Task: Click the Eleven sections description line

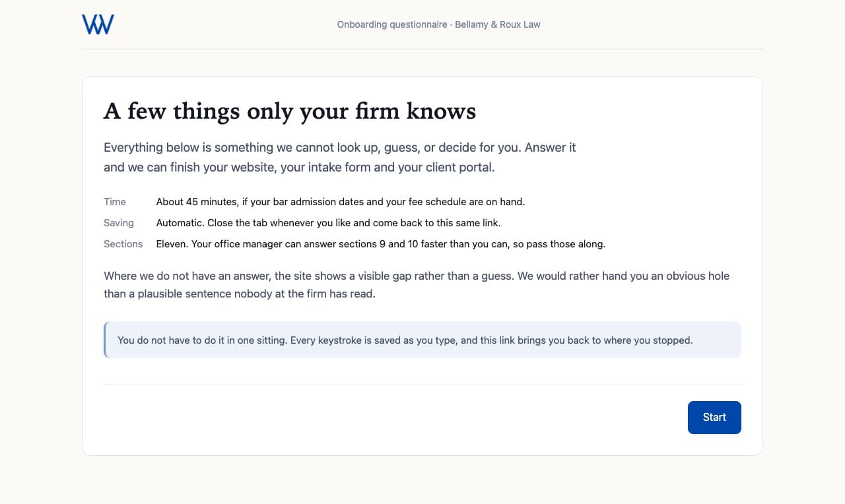Action: 381,244
